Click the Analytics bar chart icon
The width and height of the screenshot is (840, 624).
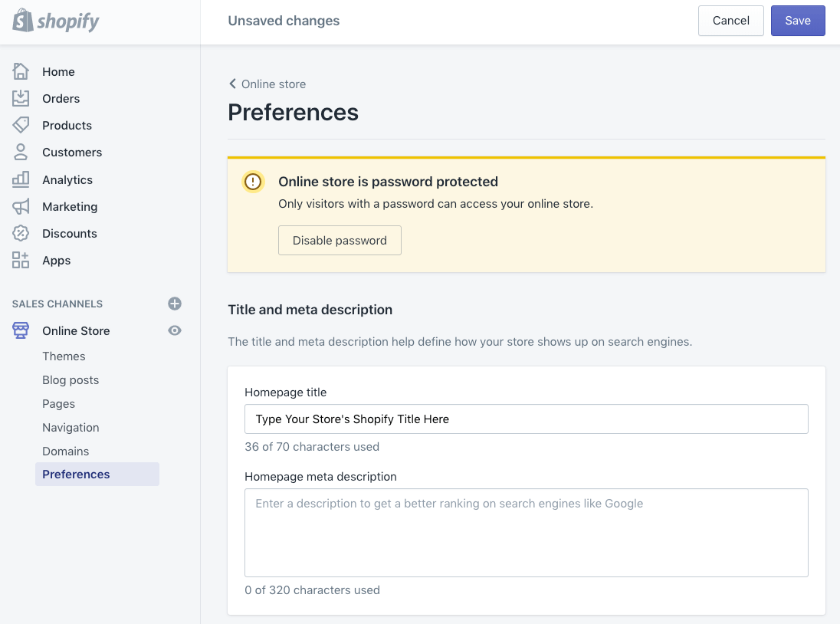(x=21, y=179)
